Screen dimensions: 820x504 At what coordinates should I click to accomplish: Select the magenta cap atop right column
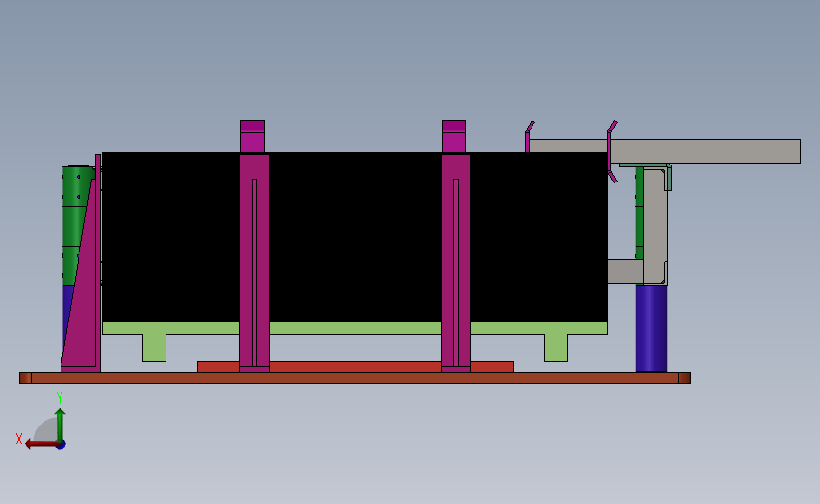tap(453, 136)
